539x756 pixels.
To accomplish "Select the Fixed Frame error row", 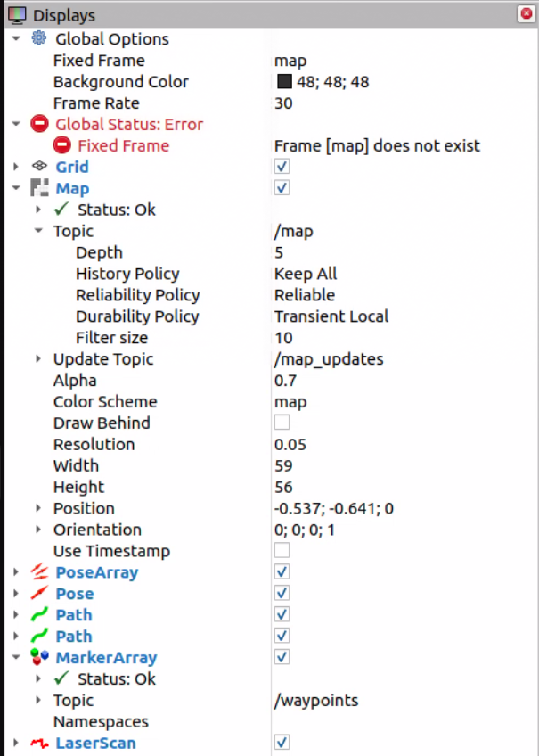I will point(123,145).
